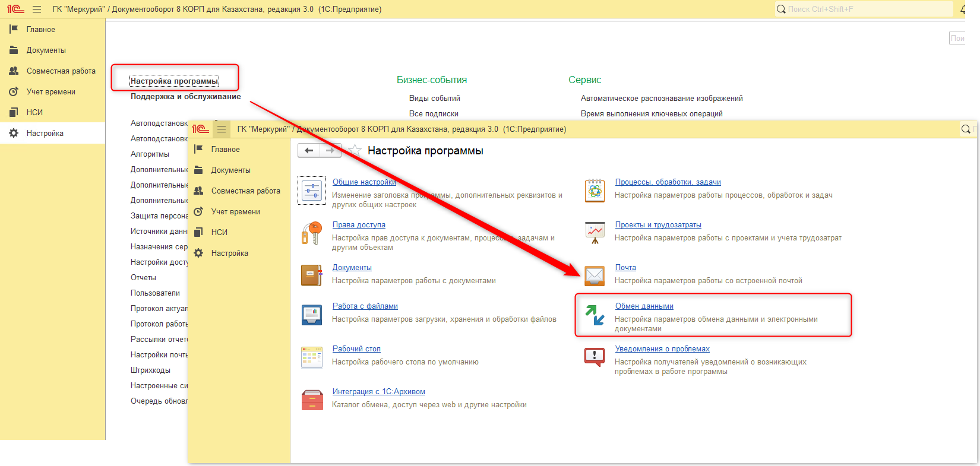
Task: Open the Документы settings link
Action: tap(352, 268)
